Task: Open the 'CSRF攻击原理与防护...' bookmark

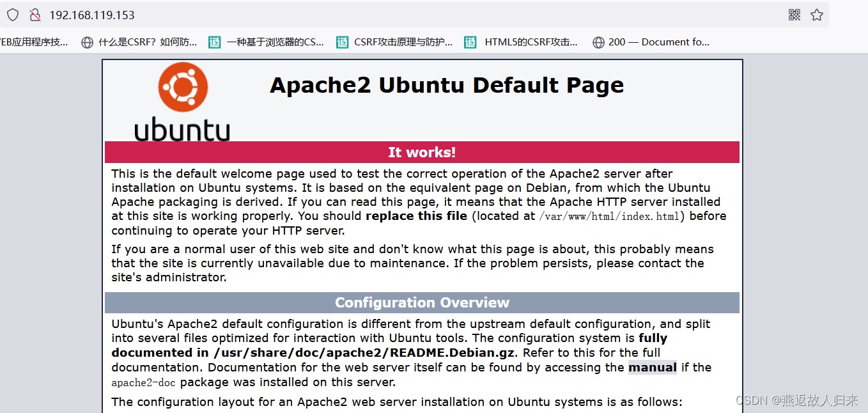Action: point(394,42)
